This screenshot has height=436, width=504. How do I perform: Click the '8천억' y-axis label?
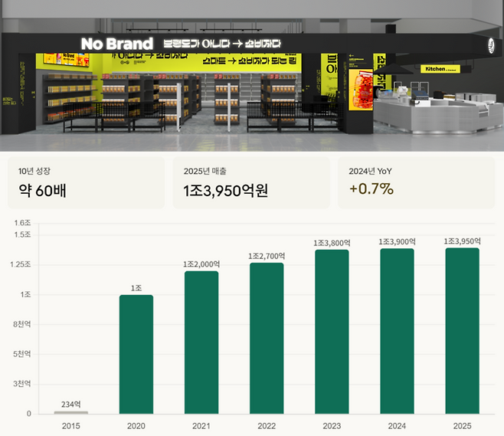(x=22, y=324)
